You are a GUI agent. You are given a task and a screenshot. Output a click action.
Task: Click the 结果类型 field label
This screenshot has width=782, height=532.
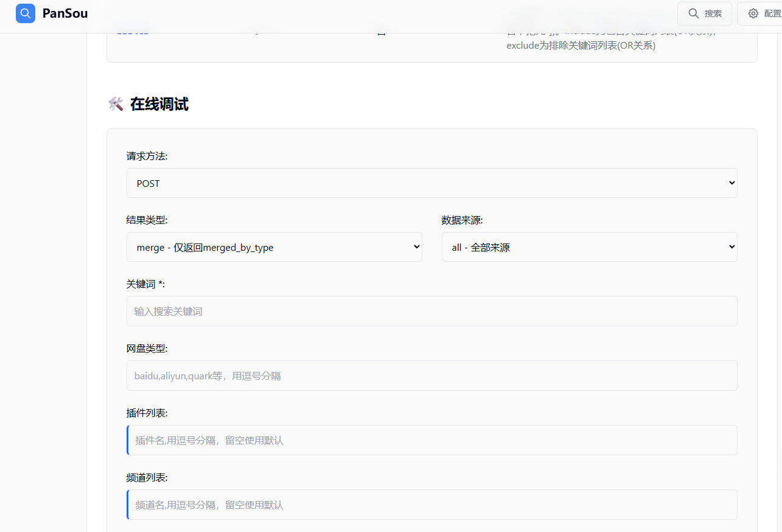click(x=147, y=220)
